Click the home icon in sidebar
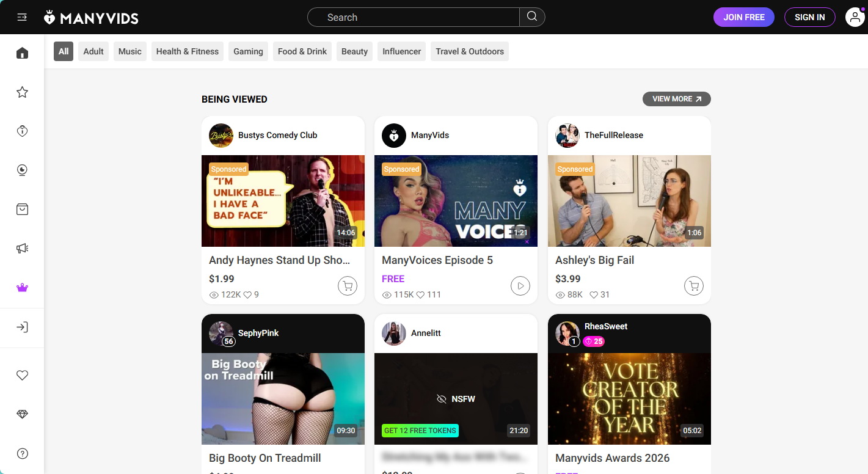868x474 pixels. point(22,53)
